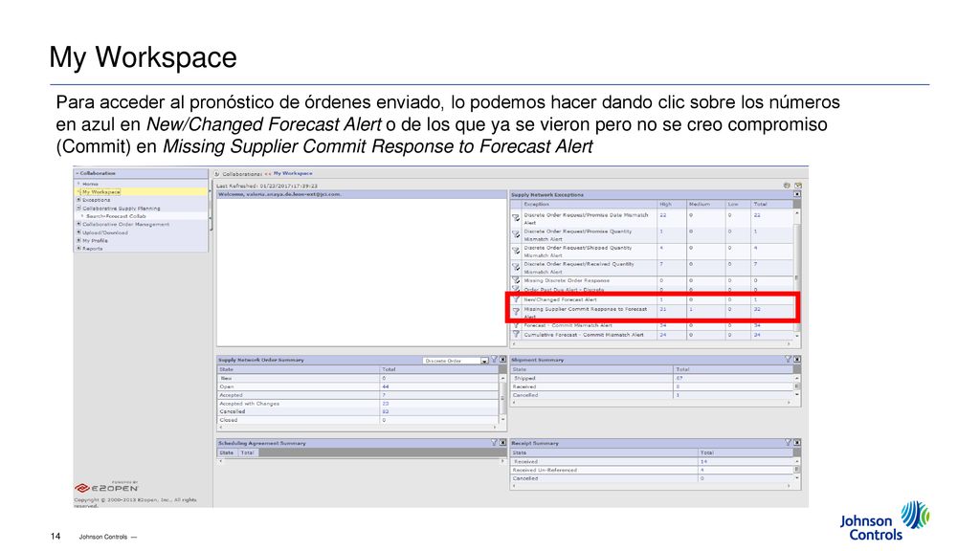This screenshot has height=551, width=980.
Task: Open Medium count for Missing Supplier Commit Response
Action: (x=691, y=309)
